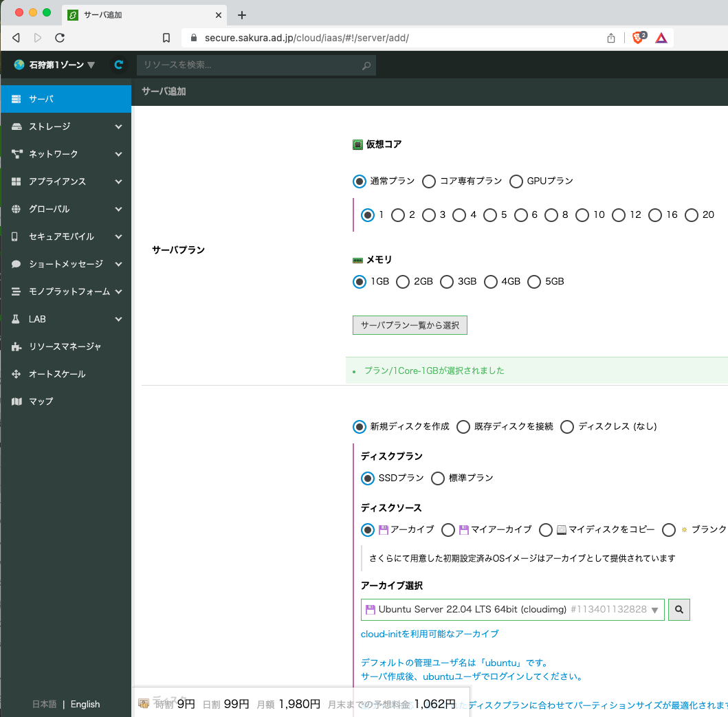Click the blue refresh icon beside zone selector
Image resolution: width=728 pixels, height=717 pixels.
pos(119,65)
